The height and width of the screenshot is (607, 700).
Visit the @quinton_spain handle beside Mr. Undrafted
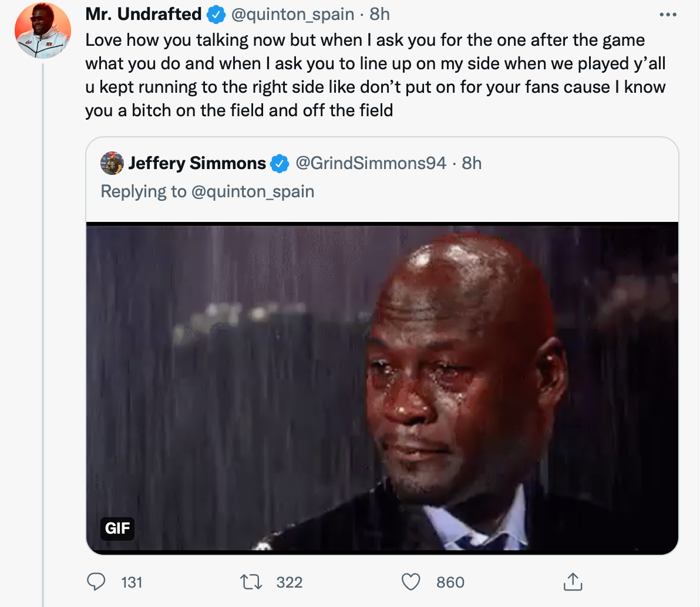(293, 14)
